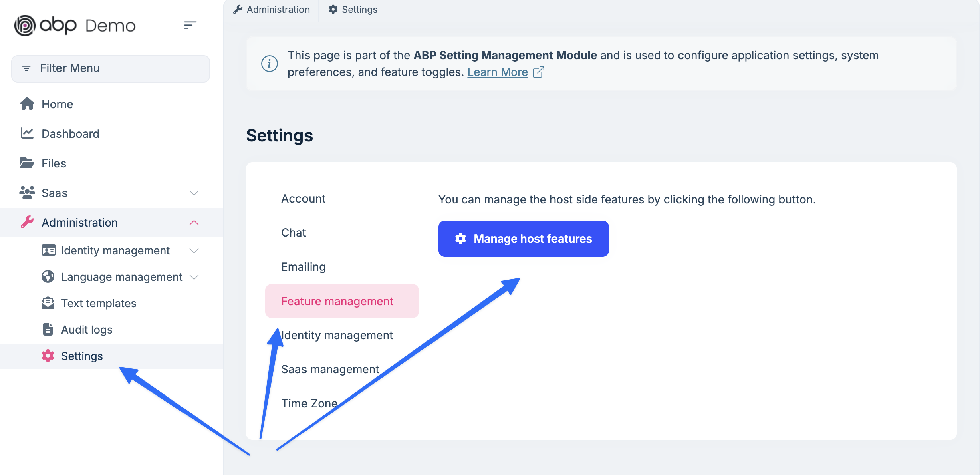Click Manage host features button
Image resolution: width=980 pixels, height=475 pixels.
point(523,239)
